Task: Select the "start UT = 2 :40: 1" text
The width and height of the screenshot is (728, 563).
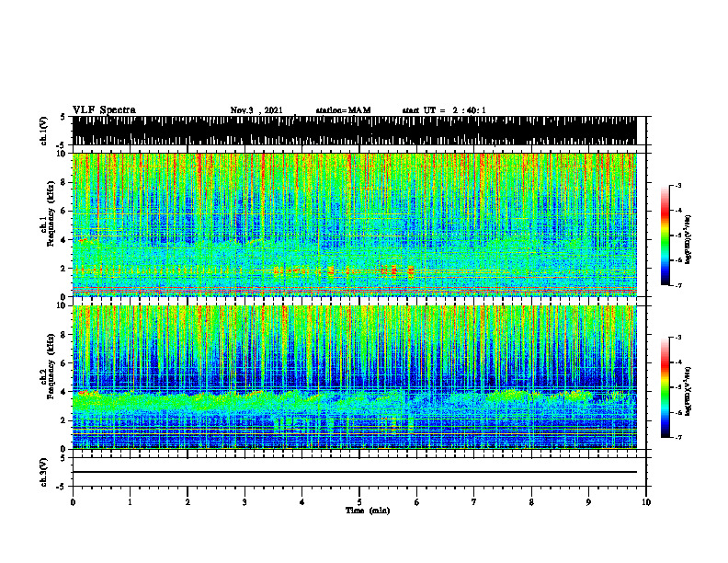Action: point(444,110)
